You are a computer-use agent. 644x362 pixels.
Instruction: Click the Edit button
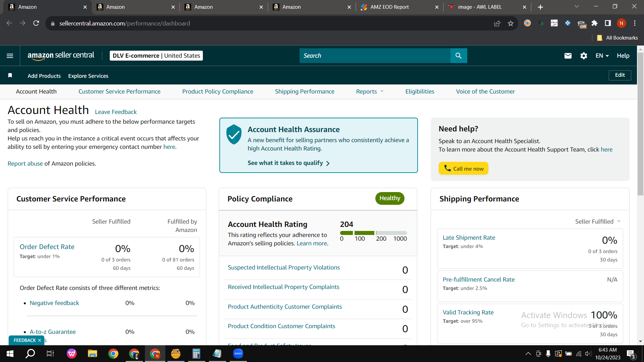pos(620,75)
